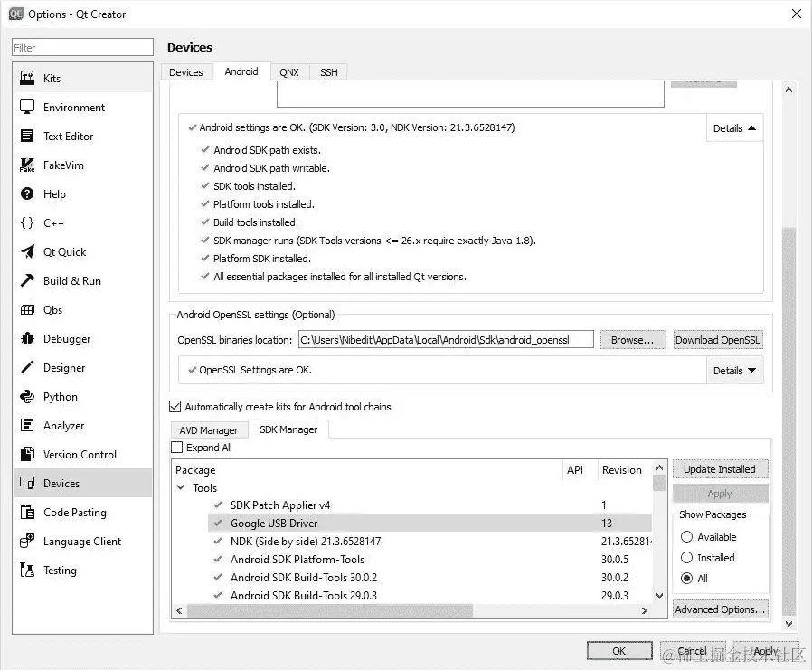Click the main panel scroll-up arrow
Screen dimensions: 812x670
pos(788,90)
